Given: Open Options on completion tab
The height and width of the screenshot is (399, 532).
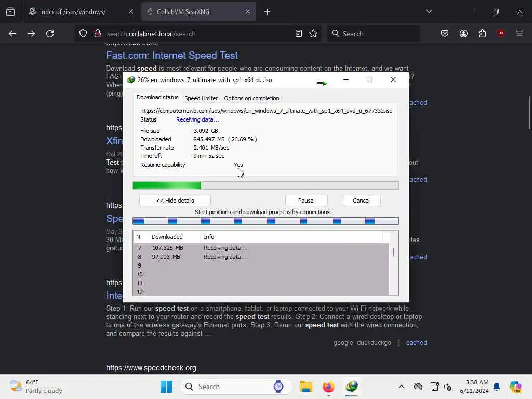Looking at the screenshot, I should (251, 98).
